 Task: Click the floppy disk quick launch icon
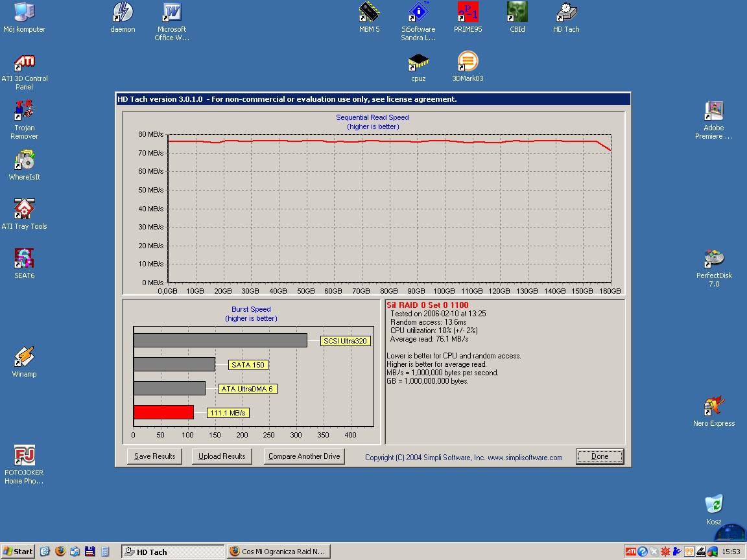pyautogui.click(x=89, y=552)
